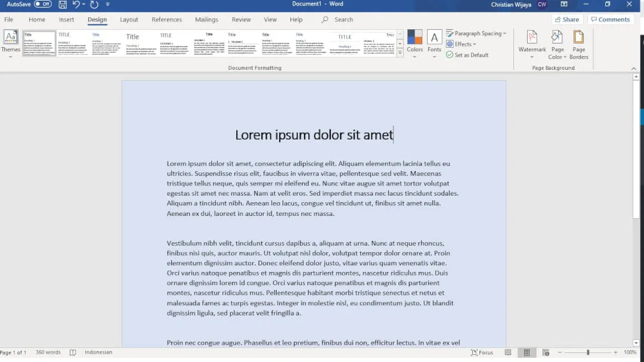This screenshot has width=644, height=362.
Task: Click the Share button
Action: [x=567, y=19]
